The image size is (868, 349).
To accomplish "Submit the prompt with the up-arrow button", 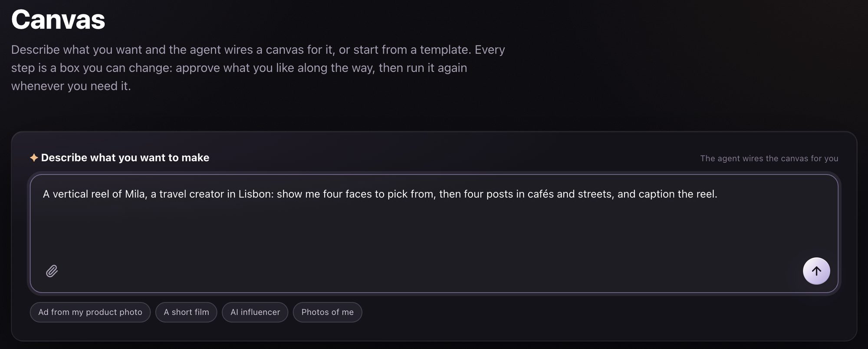I will (x=816, y=271).
